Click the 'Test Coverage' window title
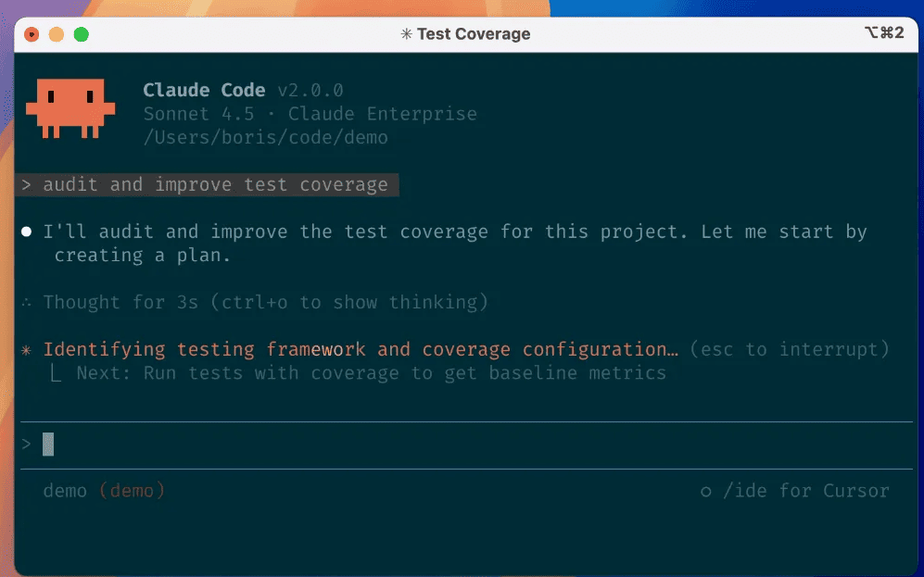 click(473, 34)
